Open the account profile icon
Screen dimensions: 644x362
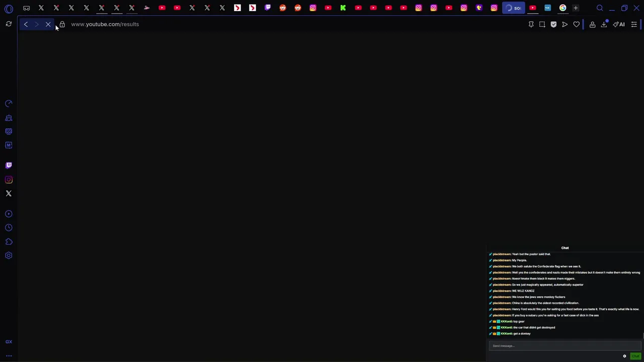[x=592, y=24]
